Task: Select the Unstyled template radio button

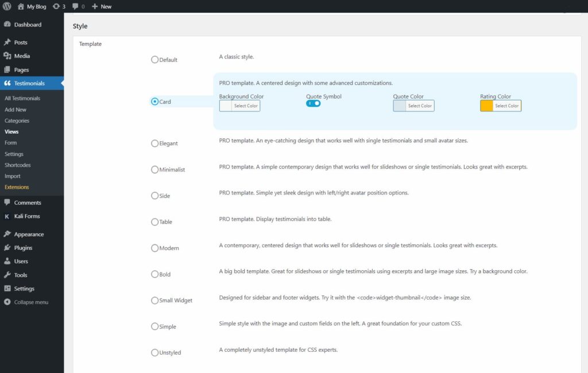Action: [x=154, y=352]
